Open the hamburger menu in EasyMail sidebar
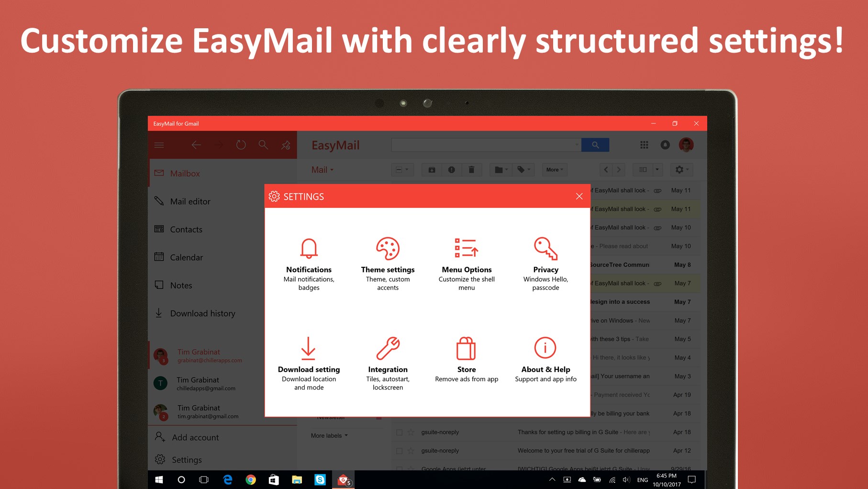The width and height of the screenshot is (868, 489). click(x=159, y=145)
